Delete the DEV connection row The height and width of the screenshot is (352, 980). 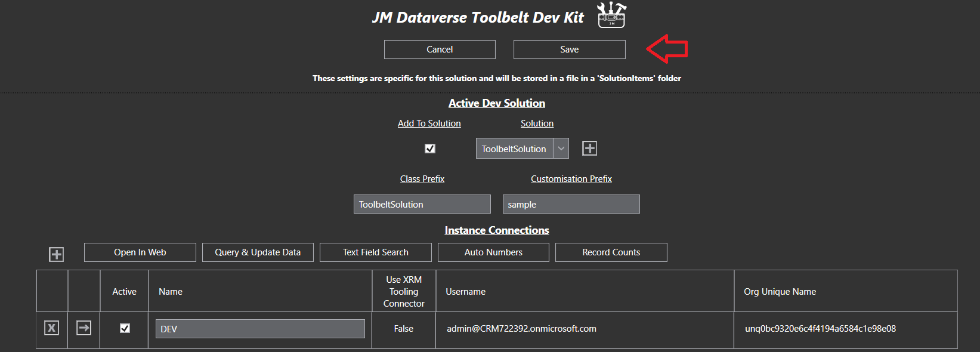tap(52, 328)
